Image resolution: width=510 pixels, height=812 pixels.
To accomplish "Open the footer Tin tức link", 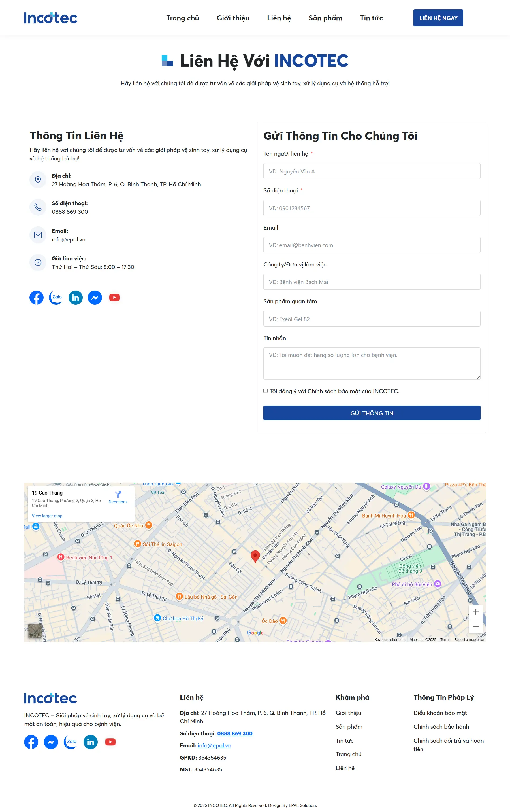I will 345,741.
